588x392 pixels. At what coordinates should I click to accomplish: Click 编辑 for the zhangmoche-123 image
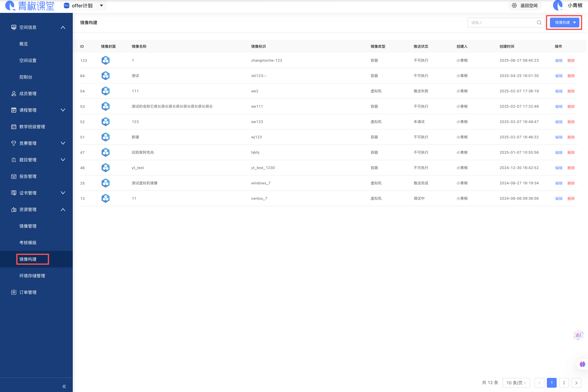559,60
